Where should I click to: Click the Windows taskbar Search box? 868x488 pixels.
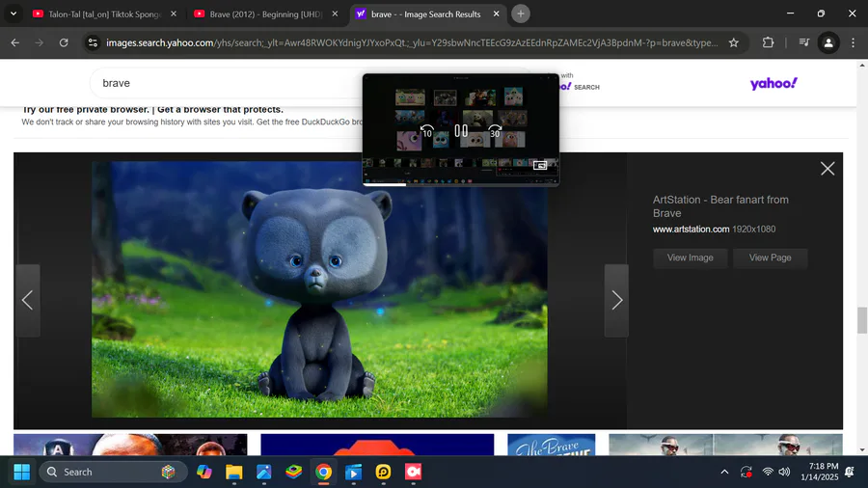(114, 472)
